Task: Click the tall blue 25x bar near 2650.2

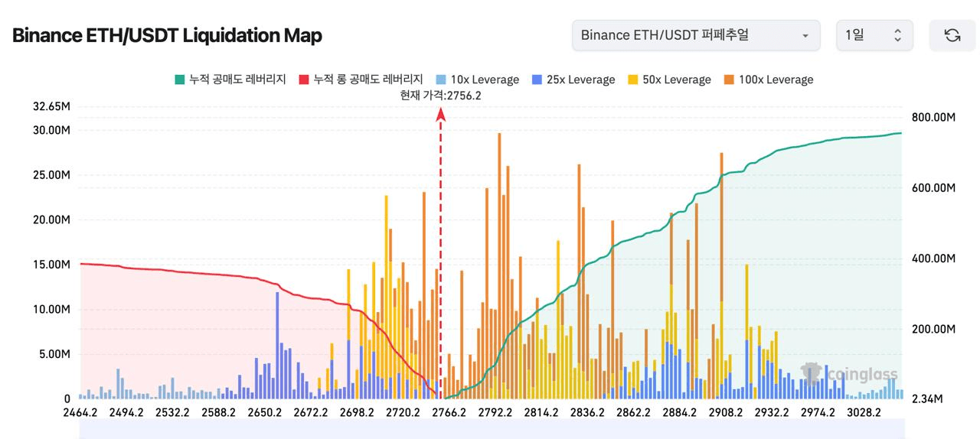Action: (276, 345)
